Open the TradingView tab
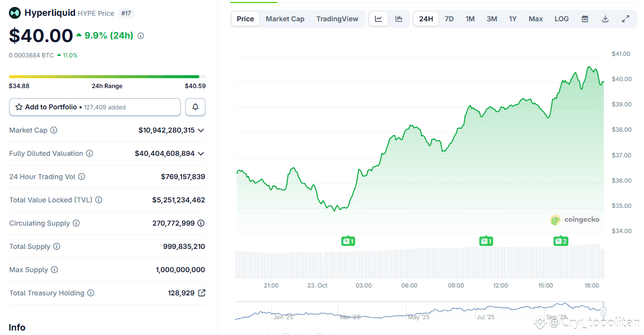This screenshot has height=335, width=644. pyautogui.click(x=337, y=18)
